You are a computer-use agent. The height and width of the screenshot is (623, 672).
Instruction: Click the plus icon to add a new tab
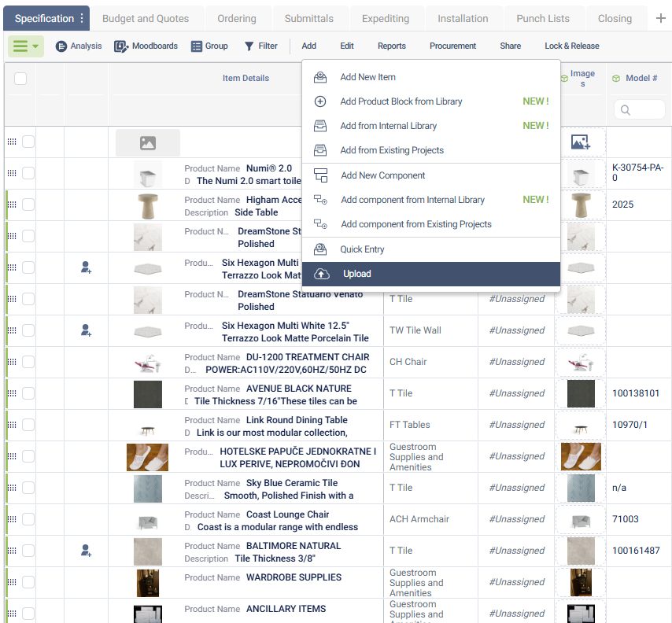click(x=661, y=17)
